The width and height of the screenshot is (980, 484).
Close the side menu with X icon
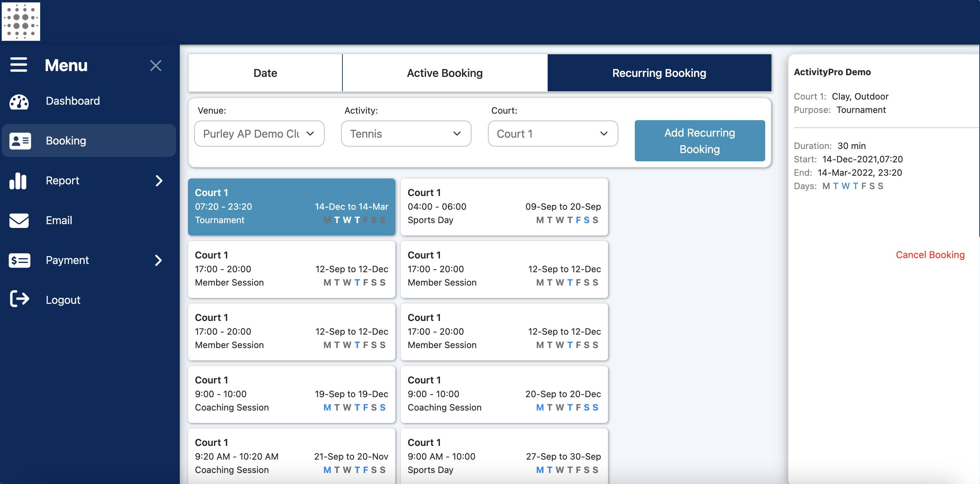155,66
